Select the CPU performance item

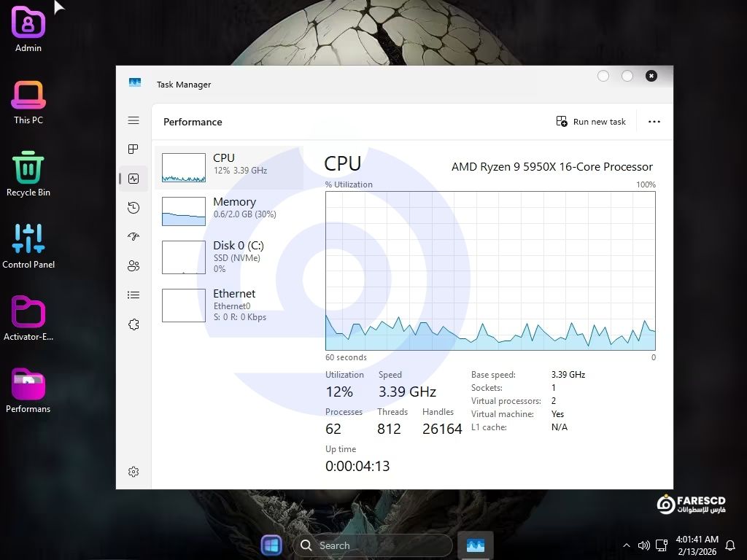coord(228,168)
